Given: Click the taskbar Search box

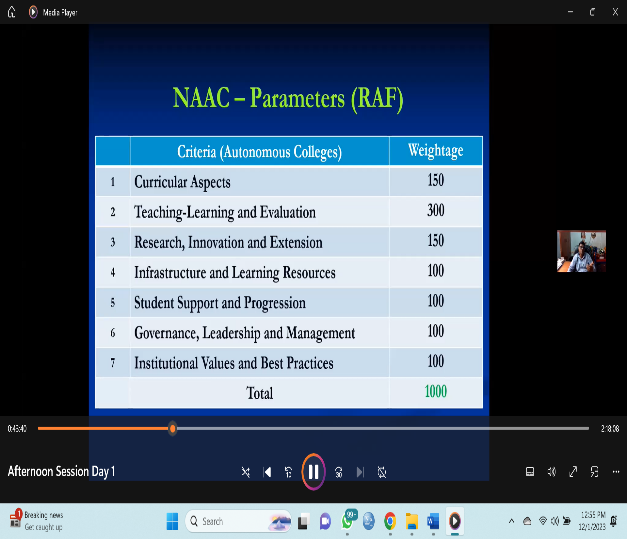Looking at the screenshot, I should 238,521.
